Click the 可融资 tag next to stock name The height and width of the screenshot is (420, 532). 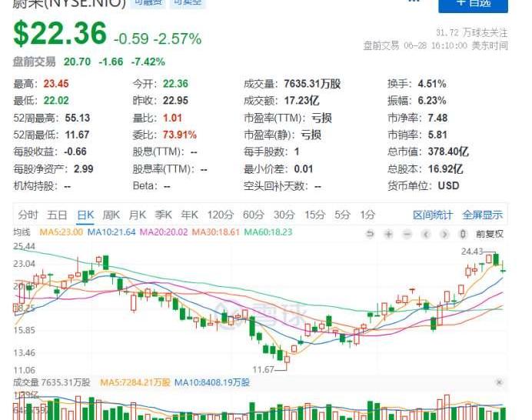148,3
